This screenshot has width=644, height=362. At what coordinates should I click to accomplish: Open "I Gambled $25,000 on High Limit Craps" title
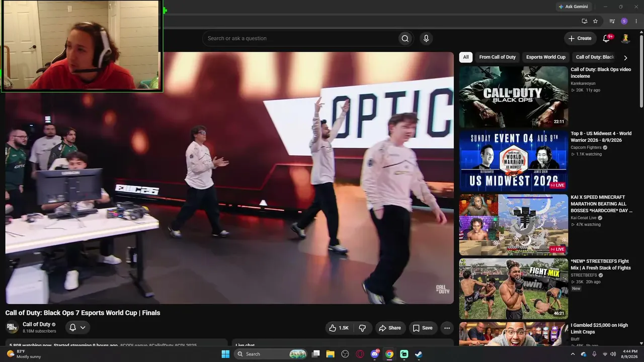click(x=599, y=328)
